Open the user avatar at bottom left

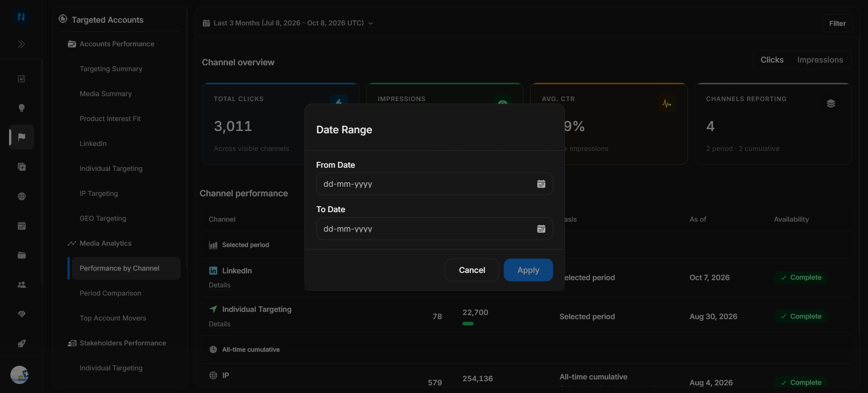point(19,375)
